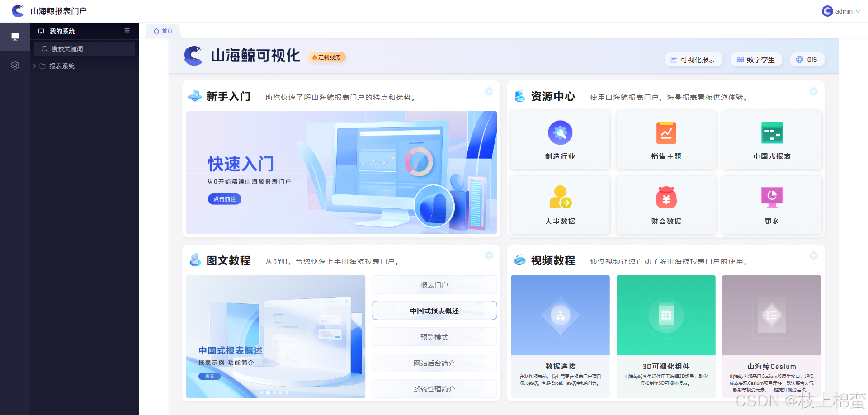Click the plus icon in 图文教程 card

[489, 256]
